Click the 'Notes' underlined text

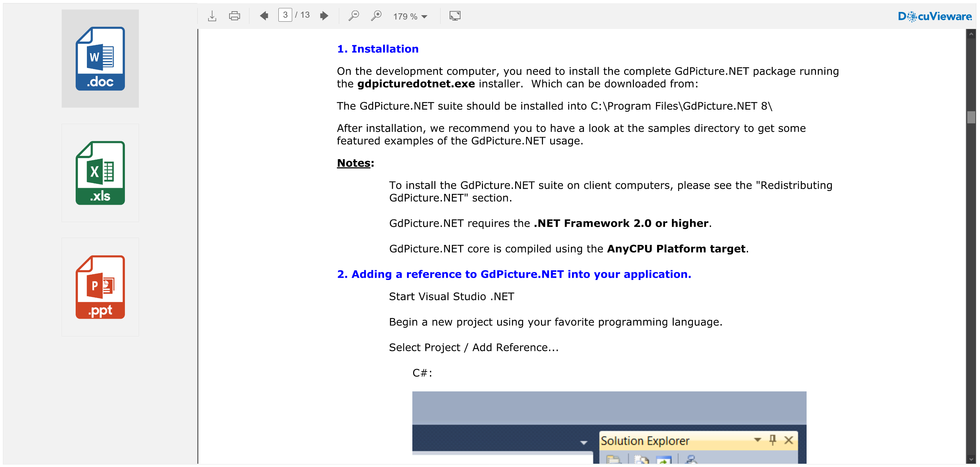pyautogui.click(x=353, y=163)
